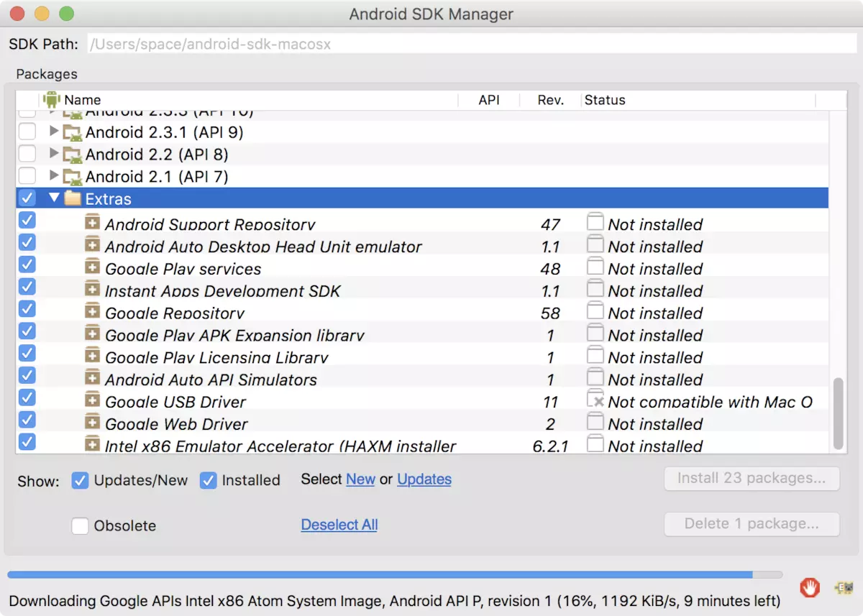Click revision value 6.2.1

550,446
